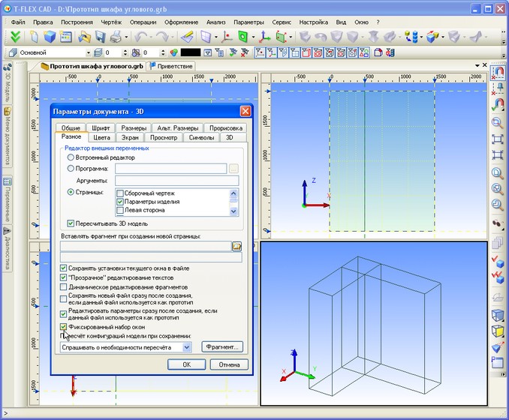
Task: Select Страницы radio button
Action: click(x=71, y=192)
